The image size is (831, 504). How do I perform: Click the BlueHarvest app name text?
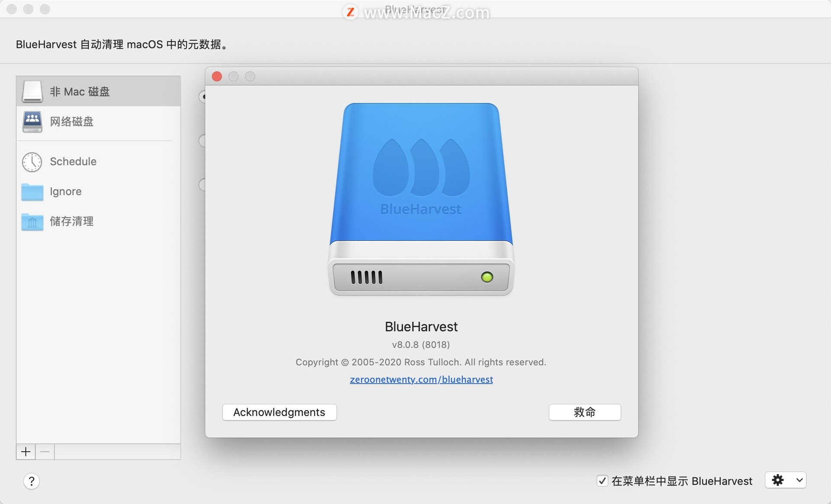coord(421,327)
